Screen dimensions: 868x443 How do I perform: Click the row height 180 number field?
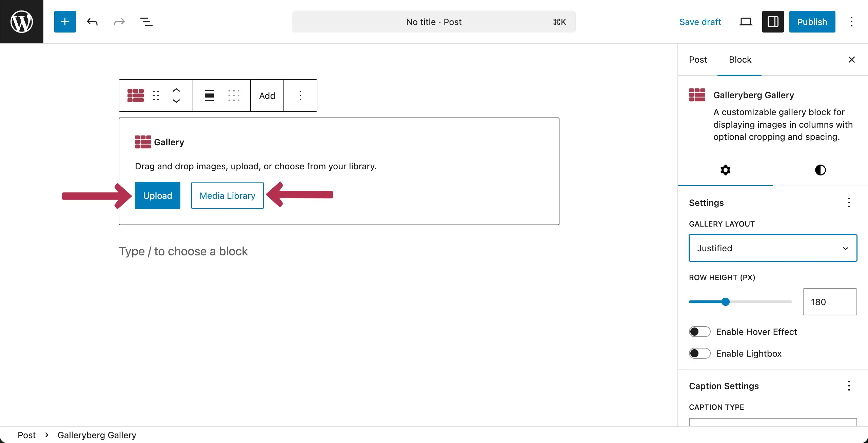[829, 302]
